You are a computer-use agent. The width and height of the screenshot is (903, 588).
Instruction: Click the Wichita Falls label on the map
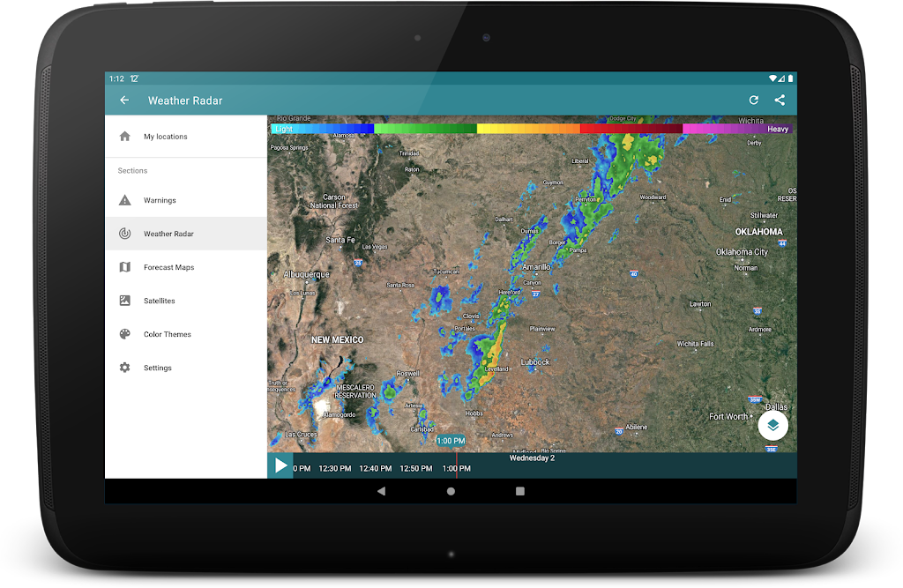[x=695, y=344]
